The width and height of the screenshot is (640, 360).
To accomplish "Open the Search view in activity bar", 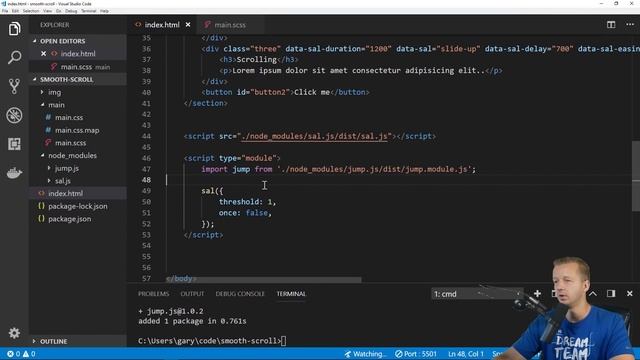I will pyautogui.click(x=14, y=57).
